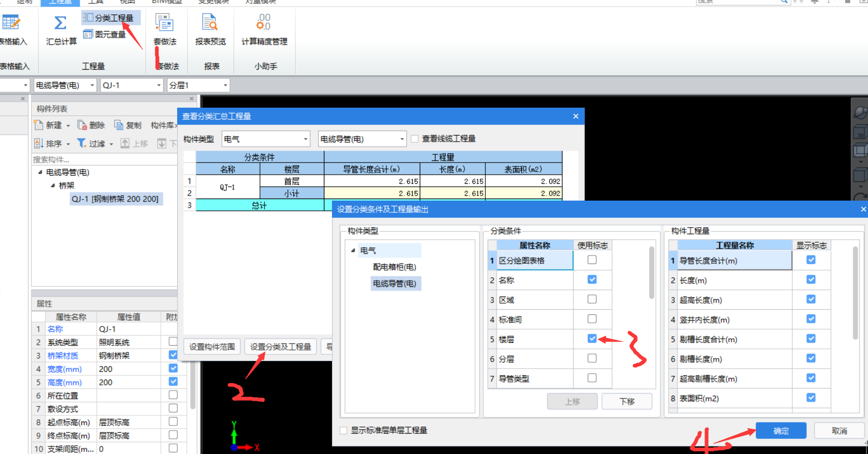Screen dimensions: 868x454
Task: Click 上移 button in 分类条件
Action: 573,401
